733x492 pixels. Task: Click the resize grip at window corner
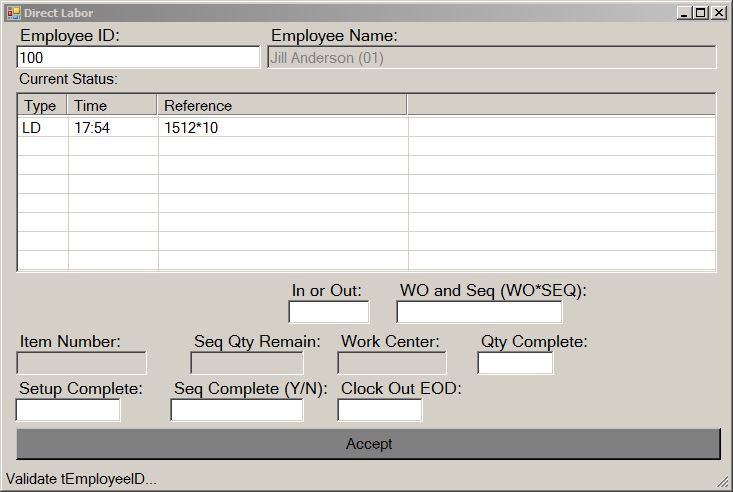pos(724,483)
